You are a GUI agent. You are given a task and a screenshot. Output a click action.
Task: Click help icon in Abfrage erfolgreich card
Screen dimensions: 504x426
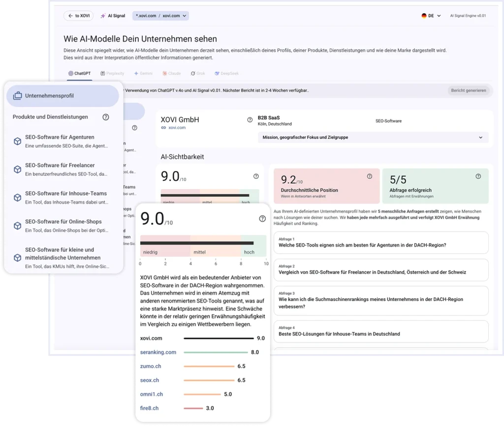click(x=478, y=176)
